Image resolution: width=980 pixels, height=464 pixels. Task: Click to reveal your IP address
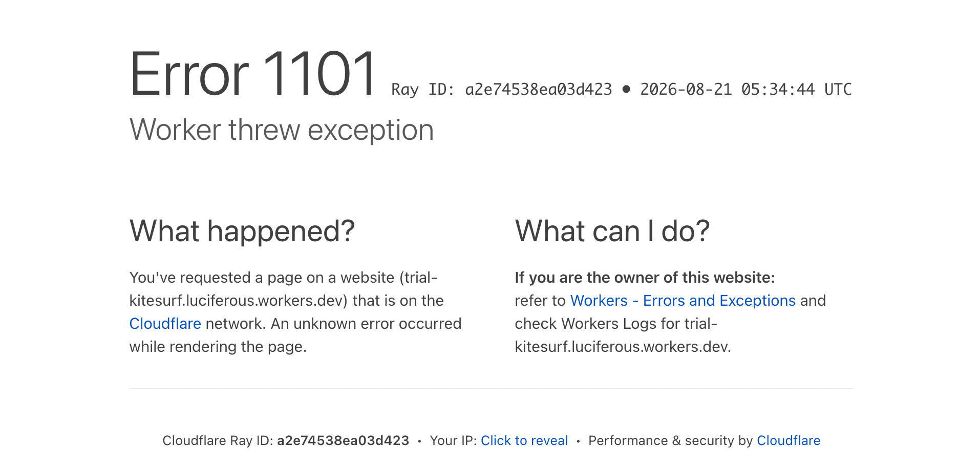point(524,440)
